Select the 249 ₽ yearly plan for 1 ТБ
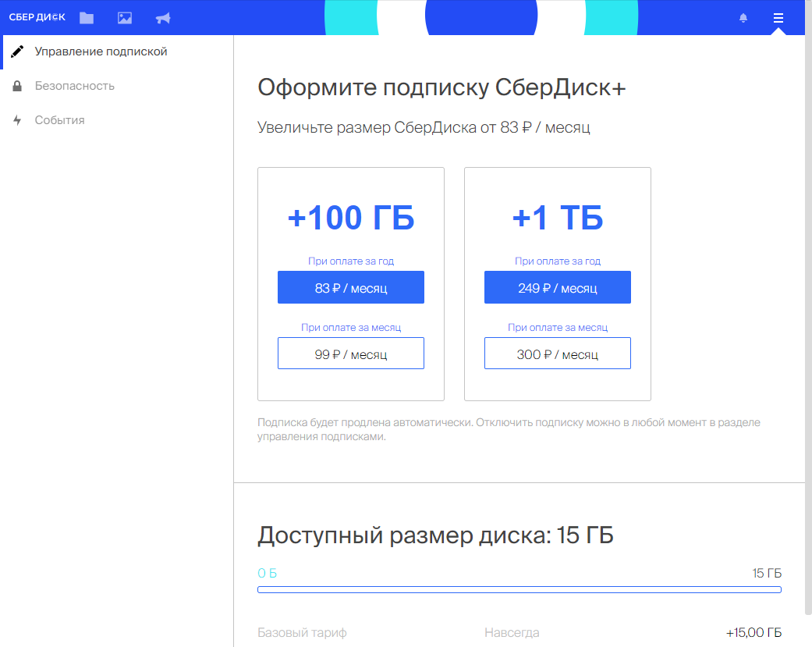Viewport: 812px width, 647px height. (x=557, y=287)
